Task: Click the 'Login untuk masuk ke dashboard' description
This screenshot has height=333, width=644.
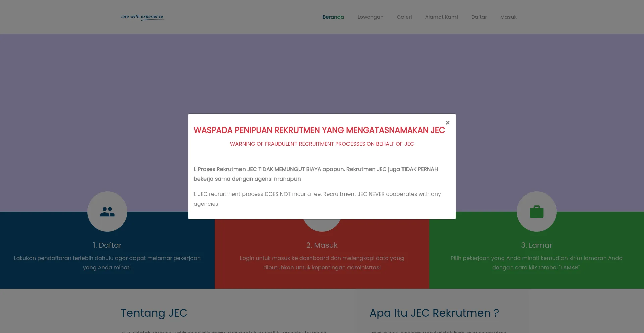Action: (322, 263)
